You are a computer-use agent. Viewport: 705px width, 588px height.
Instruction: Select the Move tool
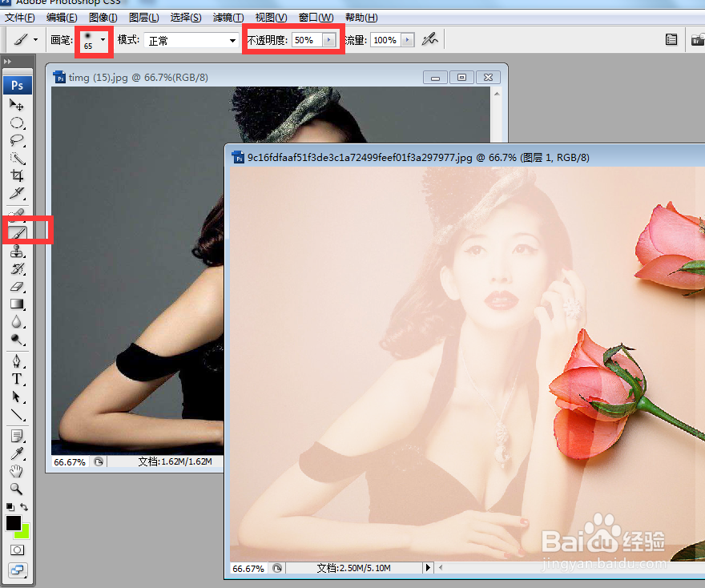coord(17,105)
